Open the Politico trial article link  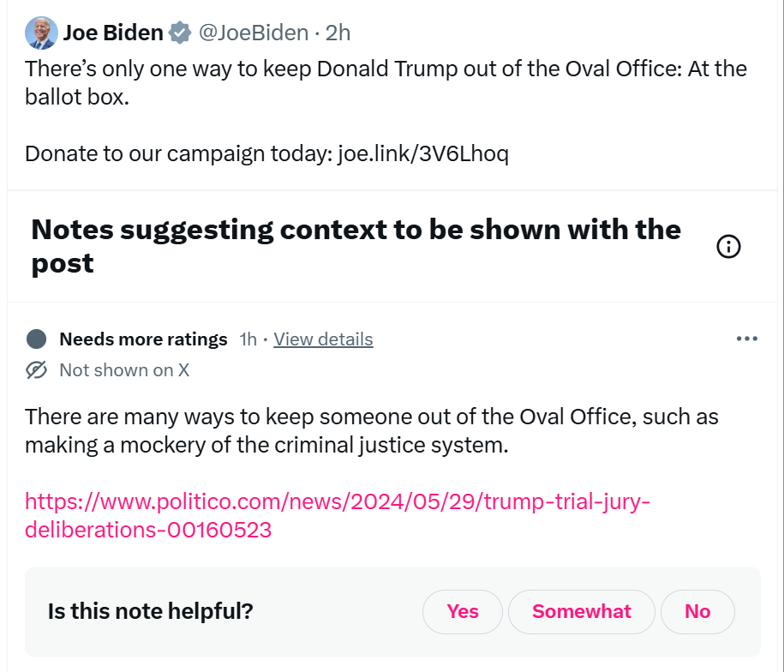(338, 515)
